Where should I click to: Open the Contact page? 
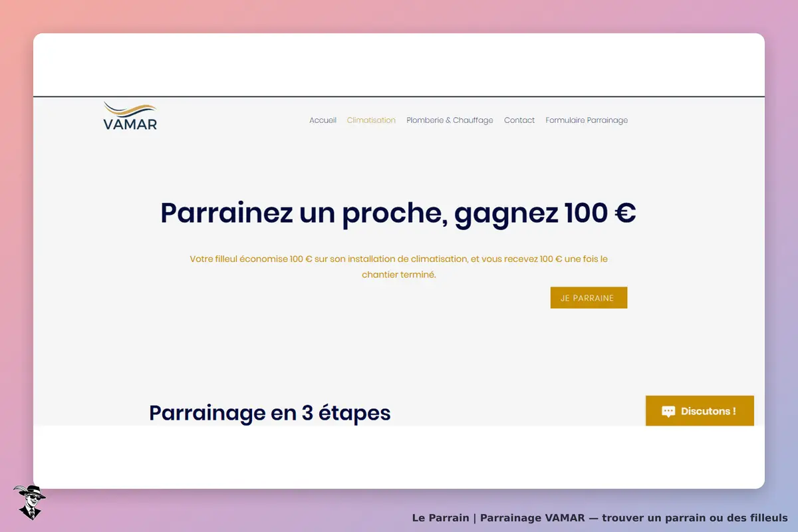pos(519,120)
